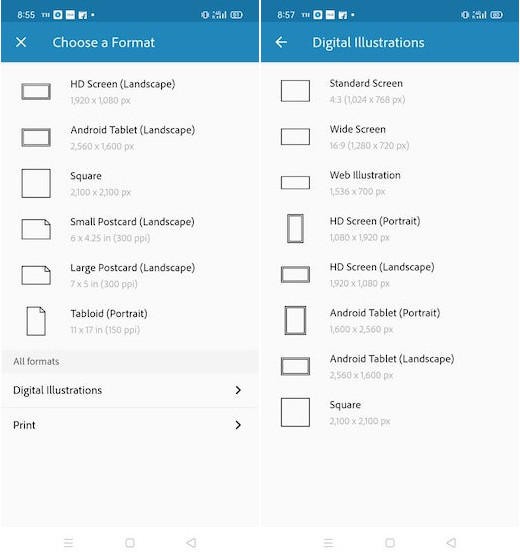Tap HD Screen (Landscape) icon in Digital Illustrations

295,274
